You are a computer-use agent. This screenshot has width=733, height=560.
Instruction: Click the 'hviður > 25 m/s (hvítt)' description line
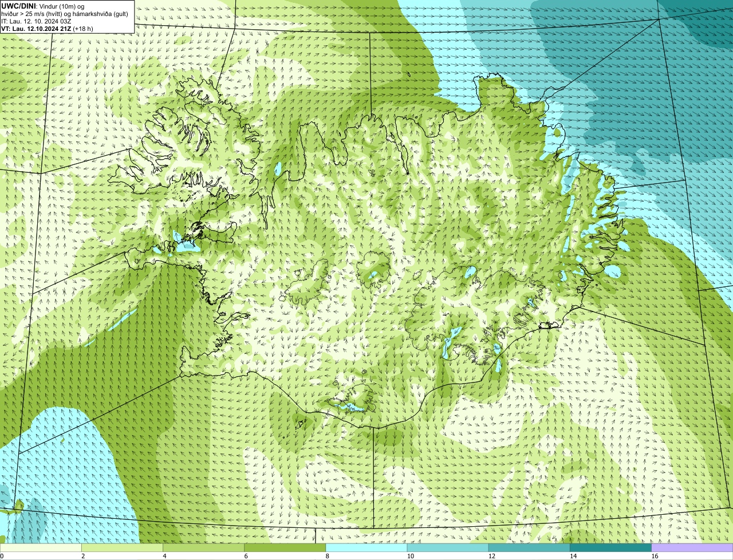click(x=65, y=13)
